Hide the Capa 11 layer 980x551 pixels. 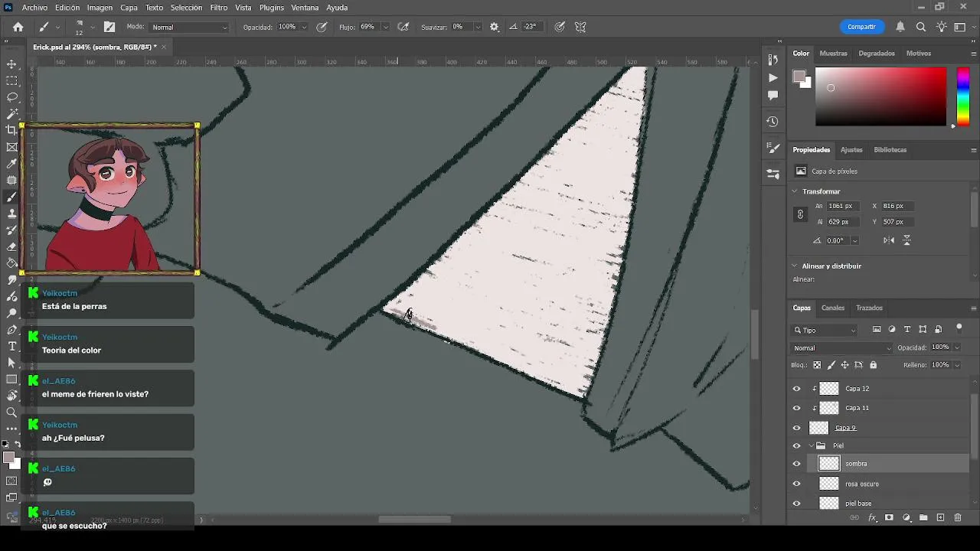(796, 408)
